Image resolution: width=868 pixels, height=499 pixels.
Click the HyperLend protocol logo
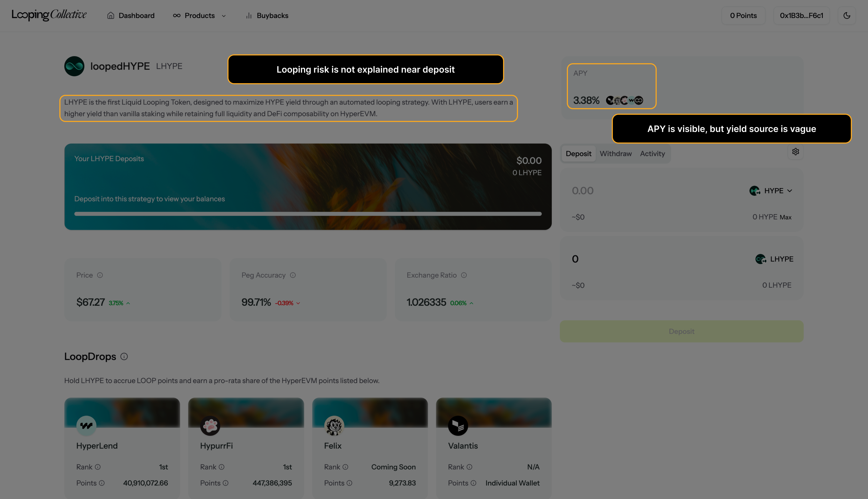pos(87,426)
